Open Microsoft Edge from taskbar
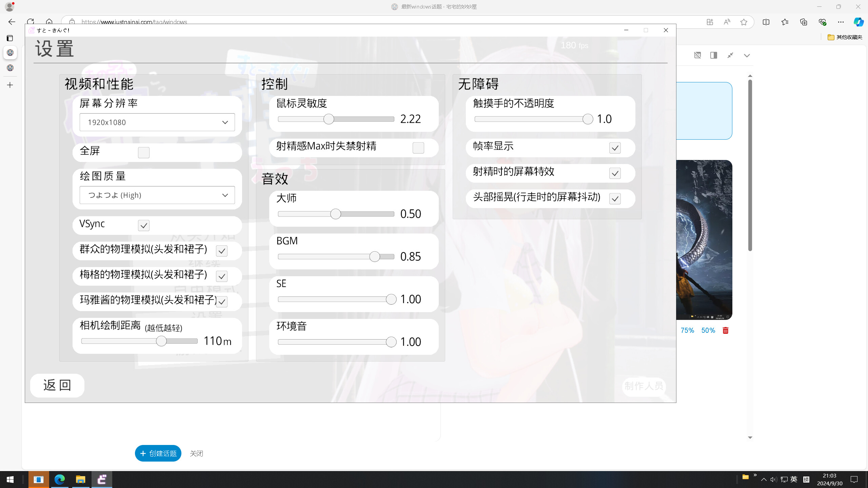 [60, 480]
